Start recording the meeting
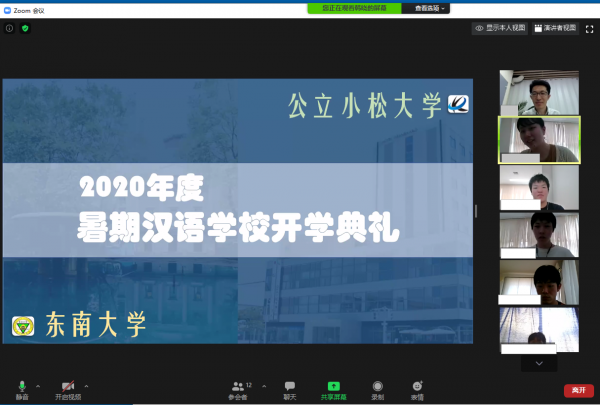 (x=378, y=390)
